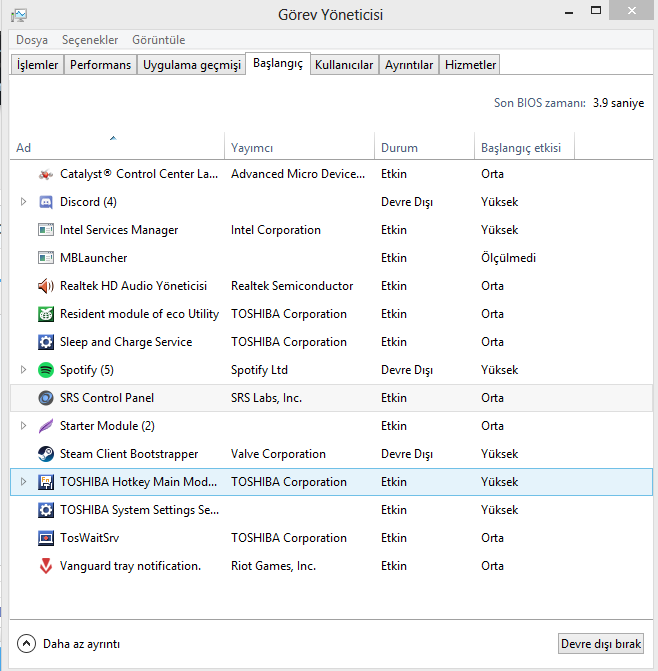Click the SRS Control Panel icon

pos(45,398)
